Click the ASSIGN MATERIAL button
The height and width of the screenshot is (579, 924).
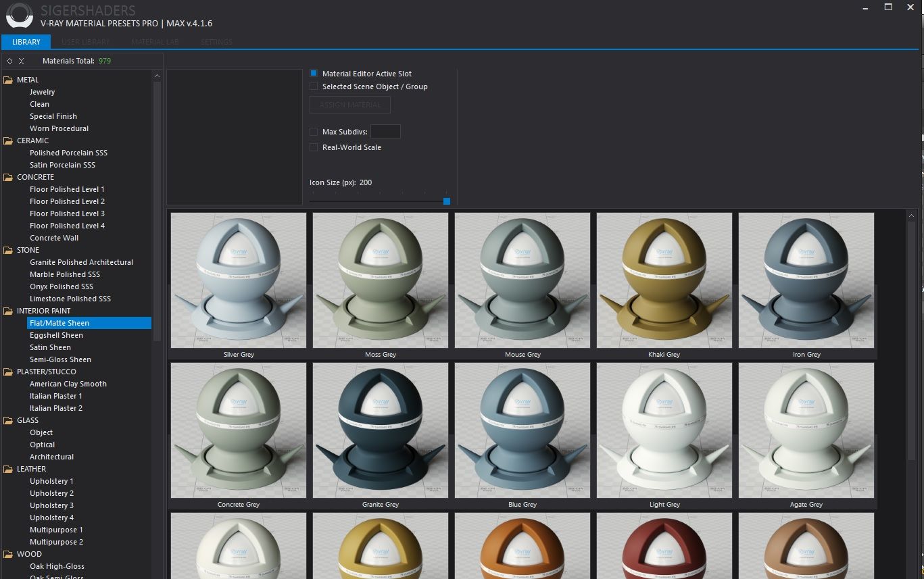[x=350, y=105]
